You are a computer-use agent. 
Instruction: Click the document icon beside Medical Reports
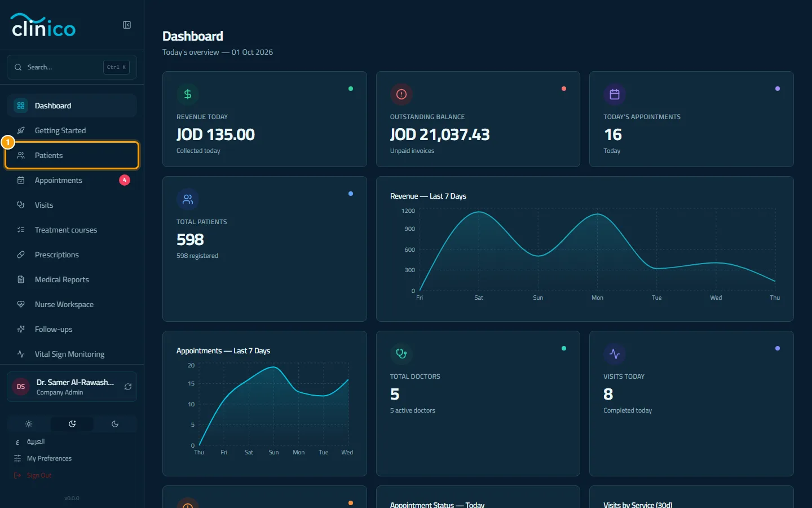tap(21, 279)
